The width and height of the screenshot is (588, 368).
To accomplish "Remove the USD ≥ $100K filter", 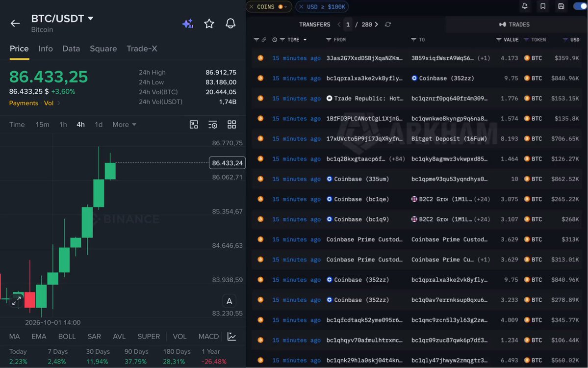I will [301, 7].
